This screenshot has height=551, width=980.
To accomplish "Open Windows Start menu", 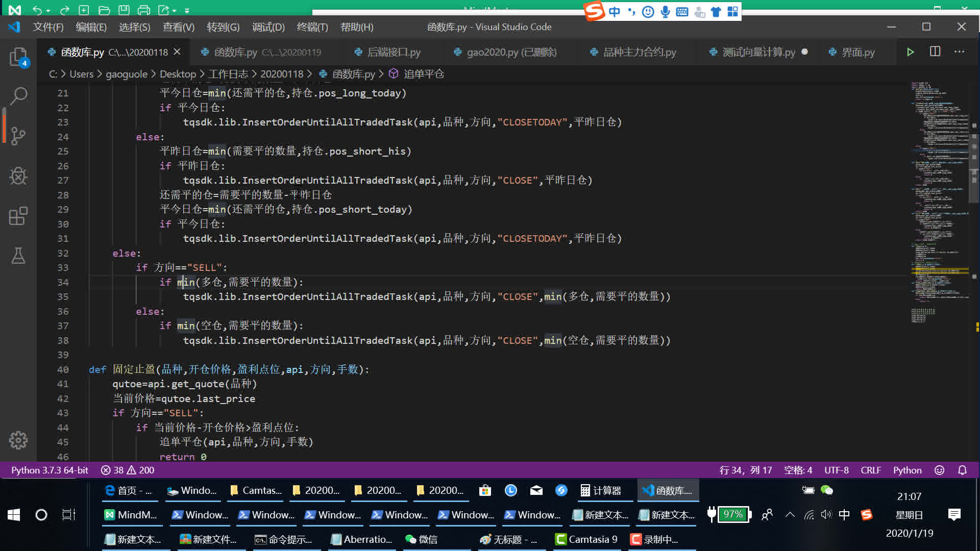I will click(14, 515).
